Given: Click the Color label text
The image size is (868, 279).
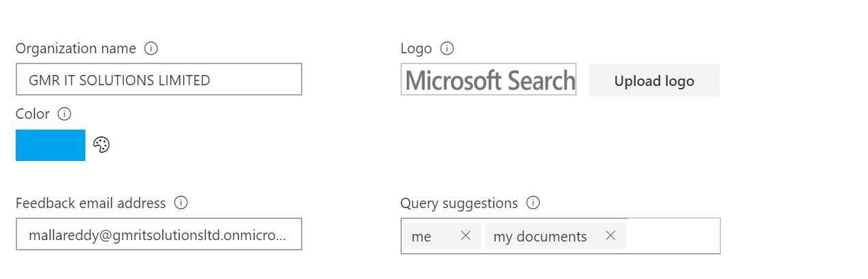Looking at the screenshot, I should tap(33, 114).
